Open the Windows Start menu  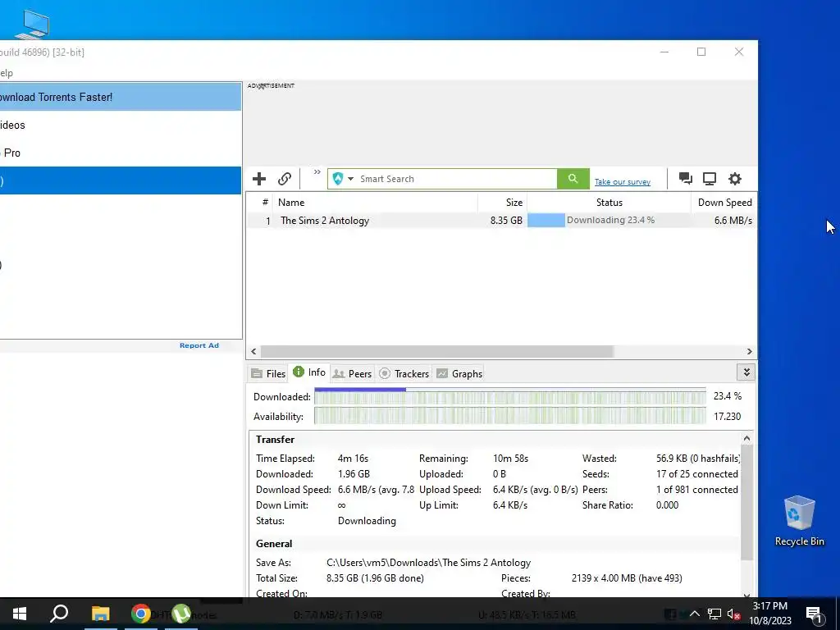pos(20,614)
